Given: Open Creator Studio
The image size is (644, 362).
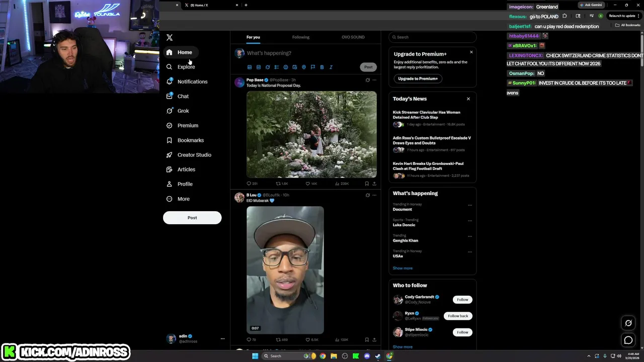Looking at the screenshot, I should click(189, 155).
